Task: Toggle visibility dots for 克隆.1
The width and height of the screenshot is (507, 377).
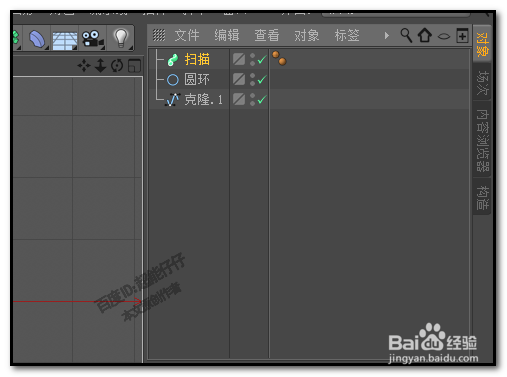Action: pos(252,99)
